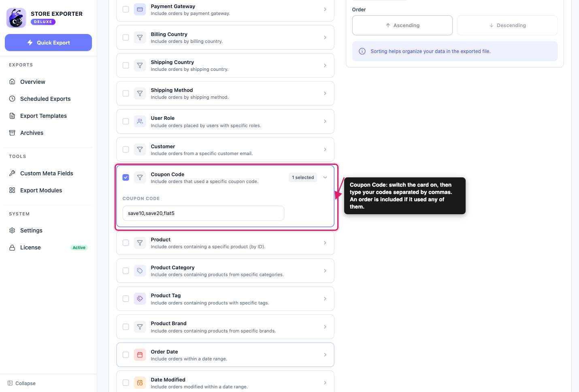Select Descending sort order
579x392 pixels.
[x=507, y=26]
